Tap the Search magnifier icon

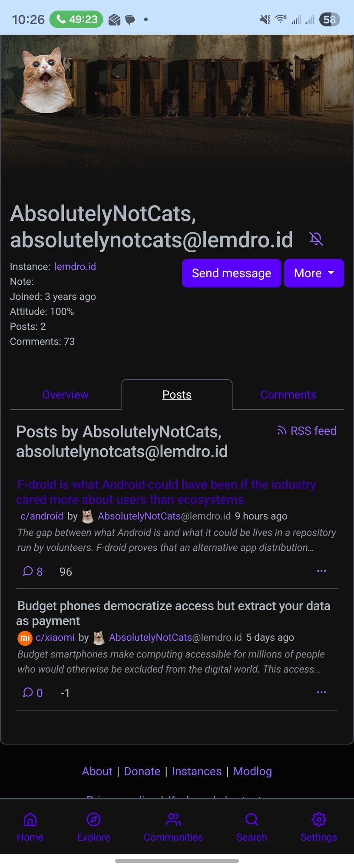(251, 820)
